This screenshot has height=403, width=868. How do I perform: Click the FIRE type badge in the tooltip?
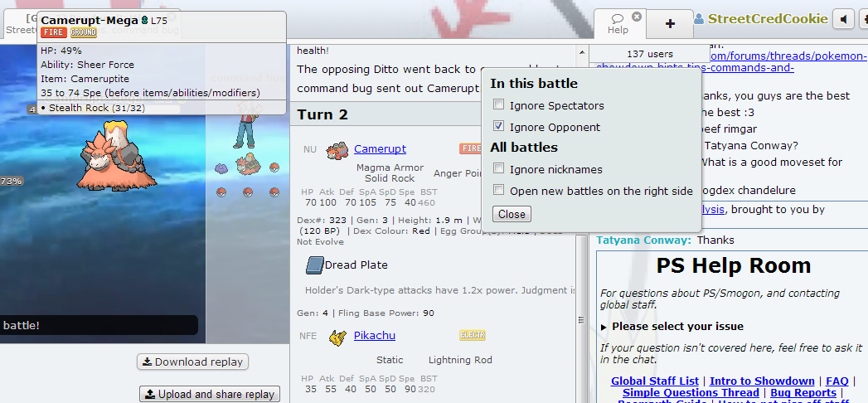(53, 32)
